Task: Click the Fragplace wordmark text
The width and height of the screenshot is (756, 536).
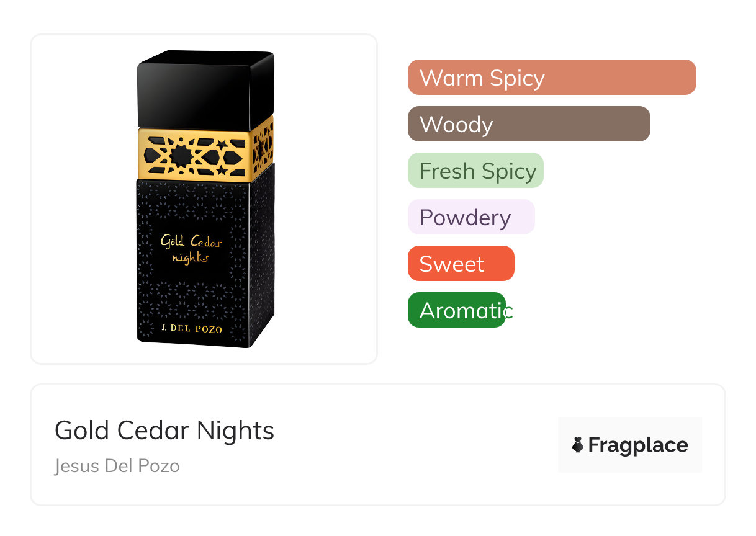Action: coord(637,445)
